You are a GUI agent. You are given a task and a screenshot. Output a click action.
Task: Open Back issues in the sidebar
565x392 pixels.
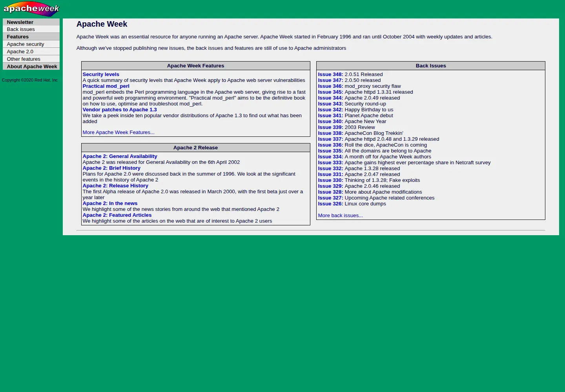tap(21, 29)
